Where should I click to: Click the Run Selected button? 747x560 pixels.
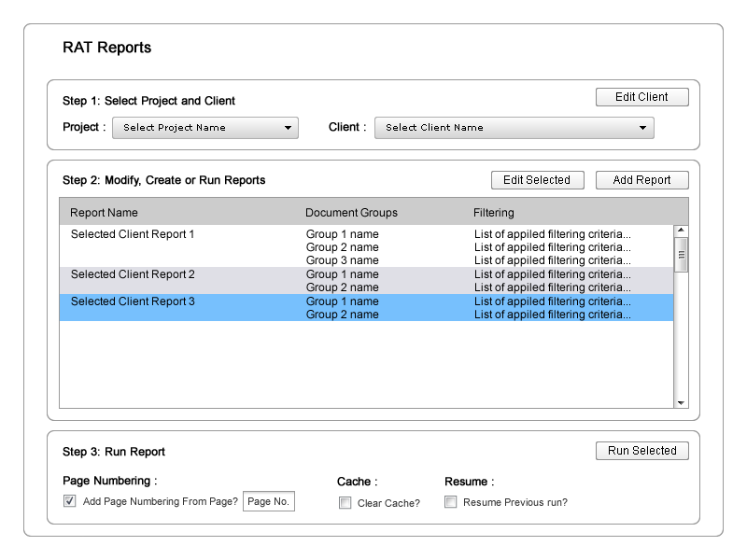coord(641,451)
